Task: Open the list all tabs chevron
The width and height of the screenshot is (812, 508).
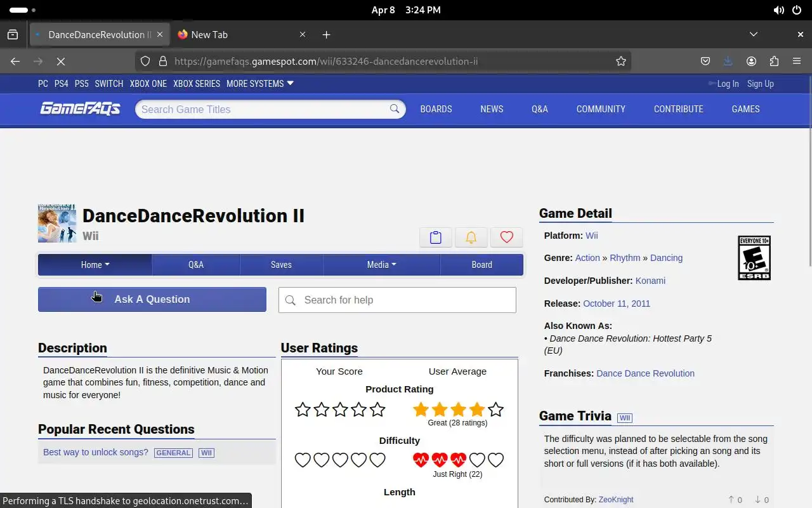Action: pos(754,34)
